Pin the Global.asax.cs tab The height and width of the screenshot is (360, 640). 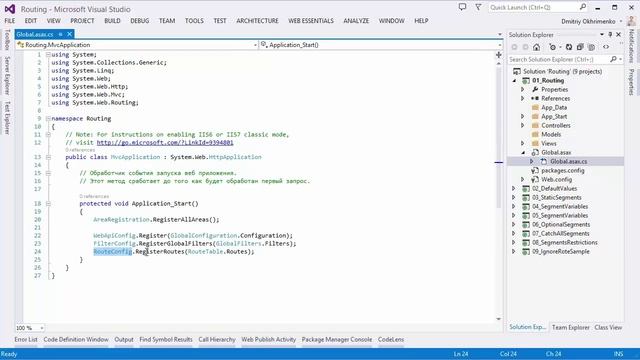pyautogui.click(x=60, y=34)
